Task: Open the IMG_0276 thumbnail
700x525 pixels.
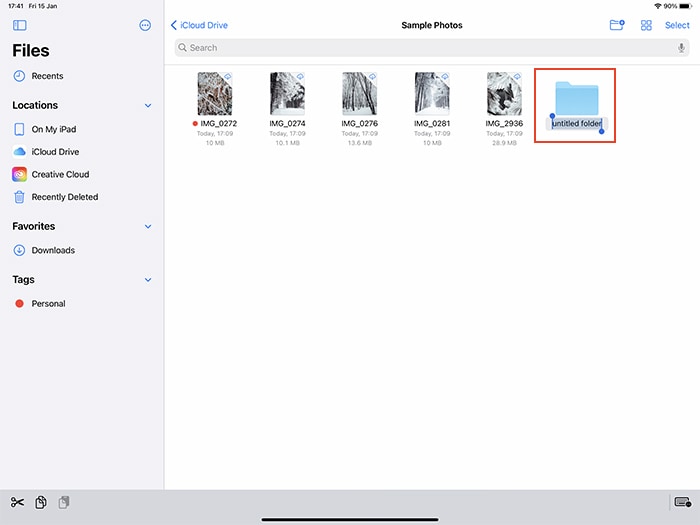Action: pyautogui.click(x=360, y=94)
